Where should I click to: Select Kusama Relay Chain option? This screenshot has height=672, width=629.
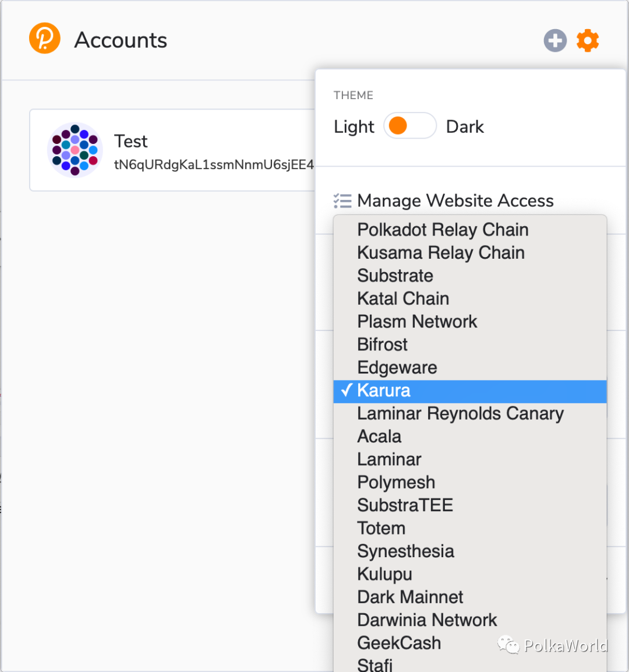click(x=470, y=252)
